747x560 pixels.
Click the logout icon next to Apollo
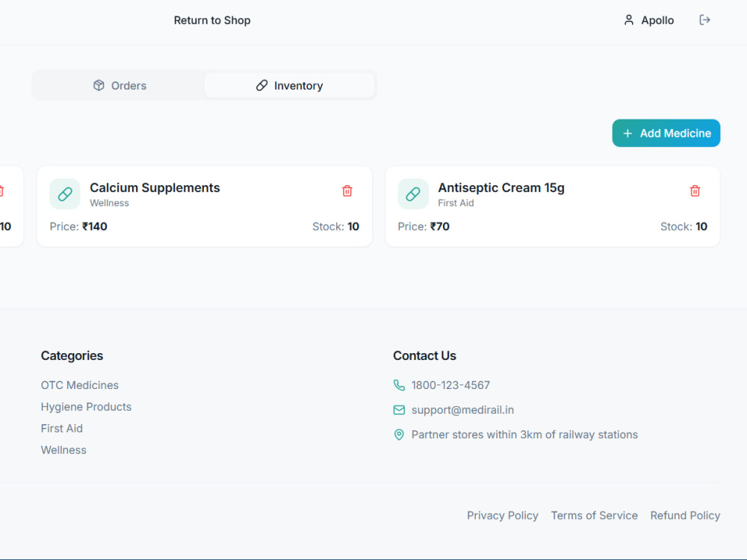(x=704, y=20)
